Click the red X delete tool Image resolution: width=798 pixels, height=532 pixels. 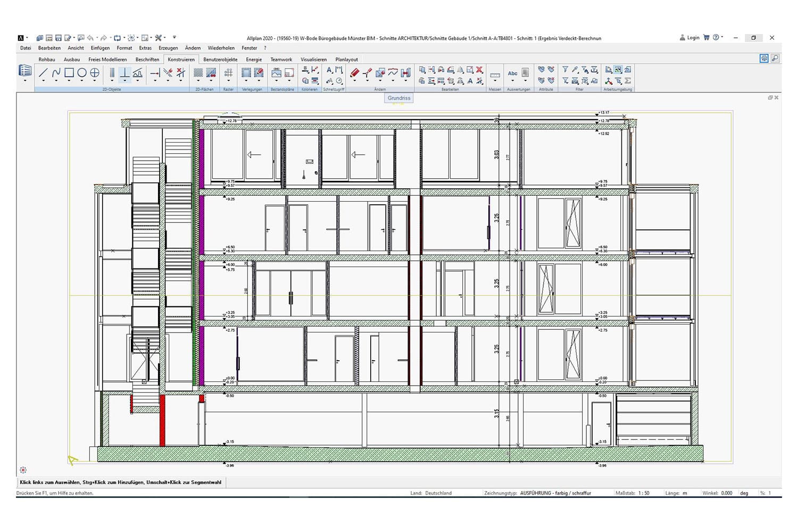[479, 70]
